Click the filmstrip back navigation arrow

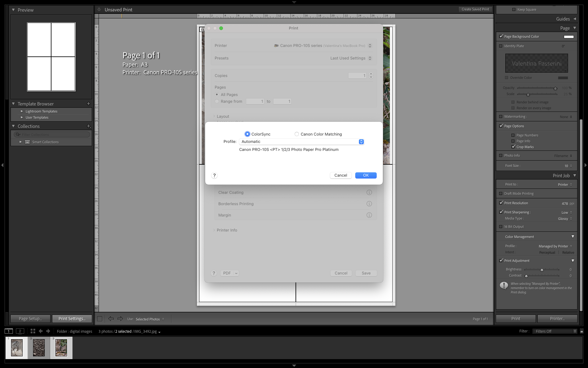point(41,331)
